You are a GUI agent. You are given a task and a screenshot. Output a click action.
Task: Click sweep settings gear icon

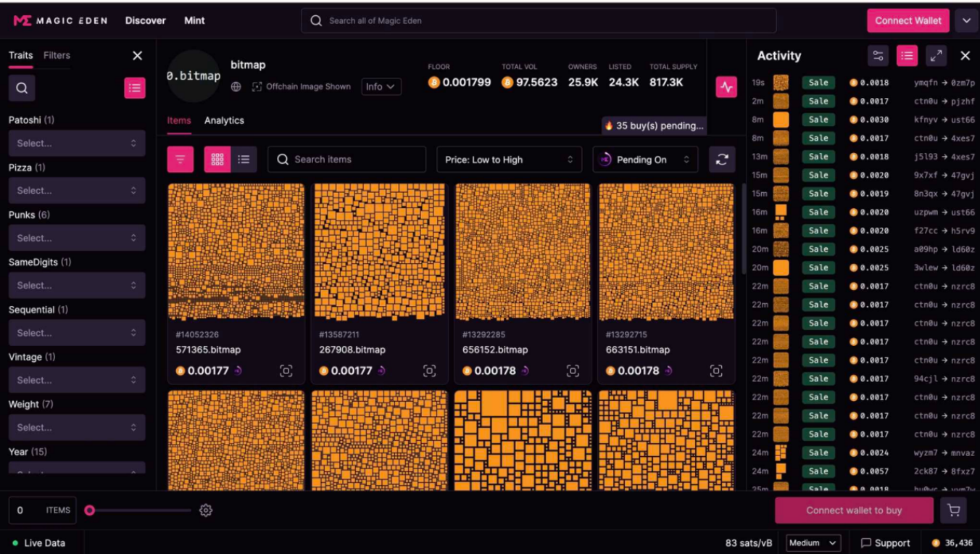(206, 510)
